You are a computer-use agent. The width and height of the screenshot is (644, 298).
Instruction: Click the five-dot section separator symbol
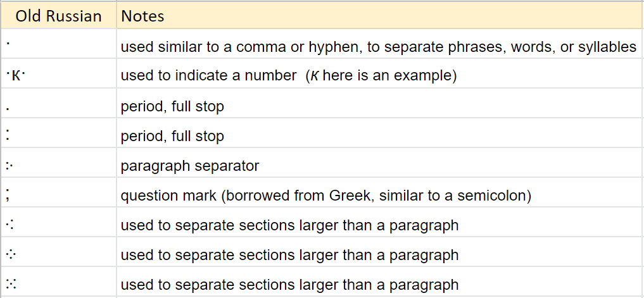click(11, 283)
